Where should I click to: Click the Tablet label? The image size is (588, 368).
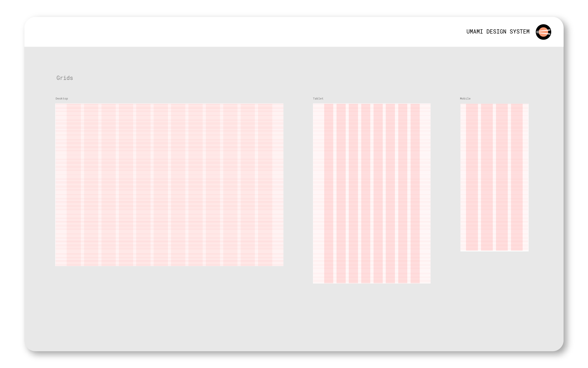click(x=318, y=99)
